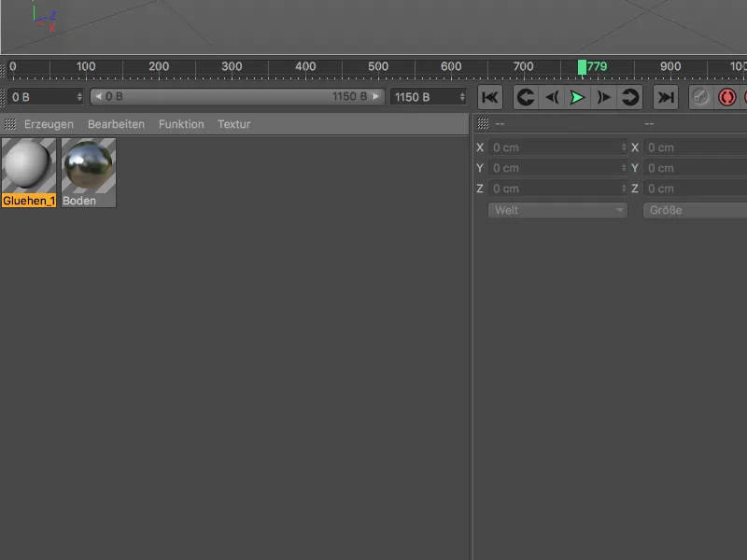The width and height of the screenshot is (747, 560).
Task: Open the Funktion menu
Action: (181, 124)
